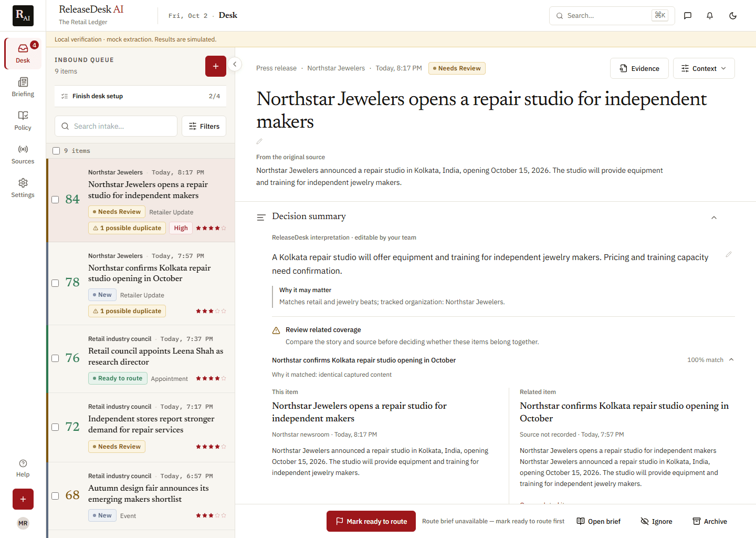
Task: Open the Sources section
Action: [x=23, y=154]
